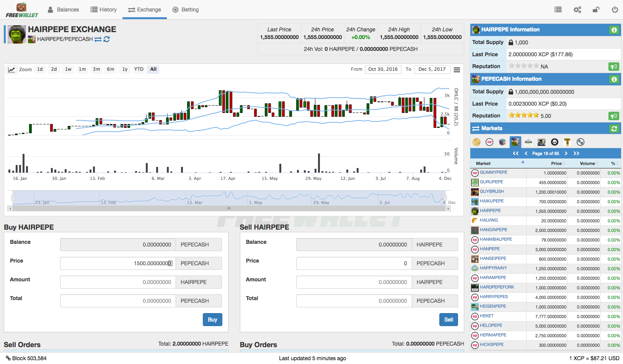
Task: Focus the Buy HAIRPEPE Amount field
Action: (x=118, y=282)
